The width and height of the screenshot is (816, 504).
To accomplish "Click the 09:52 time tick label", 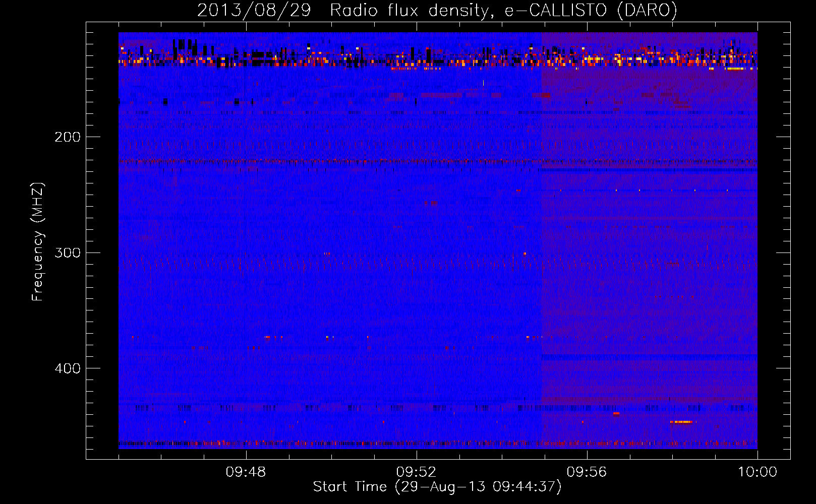I will tap(416, 472).
